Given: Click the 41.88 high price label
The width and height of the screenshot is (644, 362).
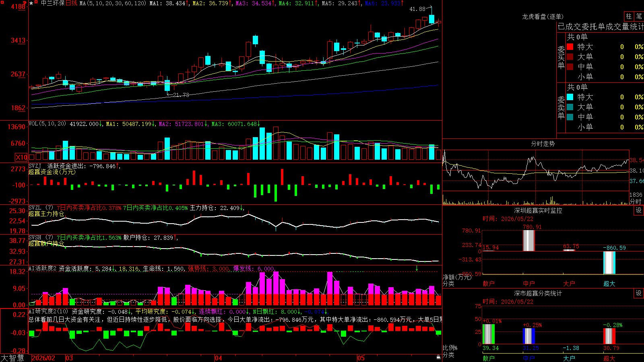Looking at the screenshot, I should click(417, 9).
